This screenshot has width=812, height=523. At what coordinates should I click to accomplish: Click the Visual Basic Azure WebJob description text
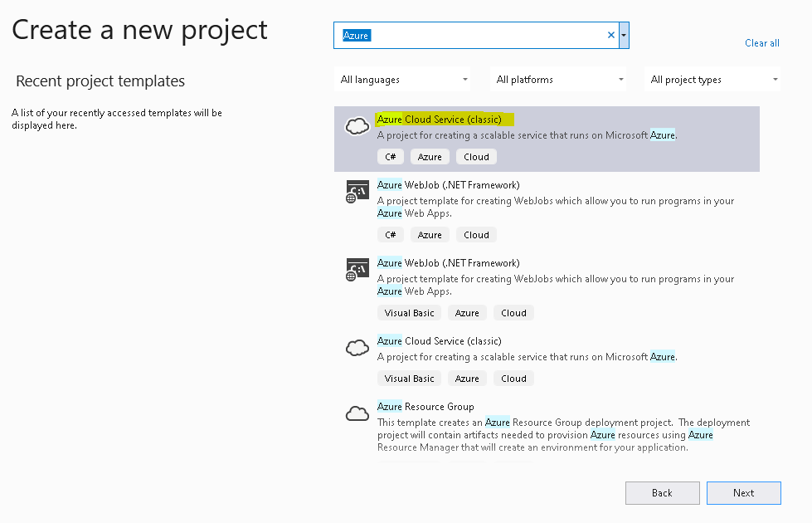[556, 285]
